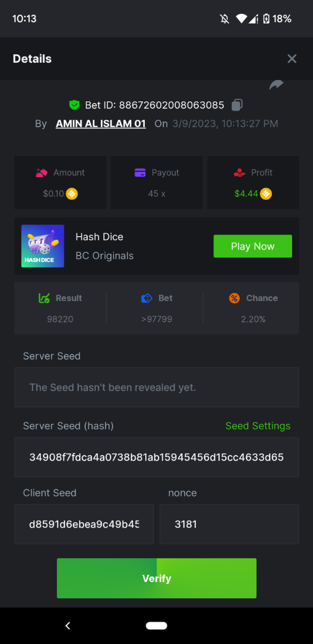The width and height of the screenshot is (313, 644).
Task: Tap the share arrow icon
Action: coord(277,85)
